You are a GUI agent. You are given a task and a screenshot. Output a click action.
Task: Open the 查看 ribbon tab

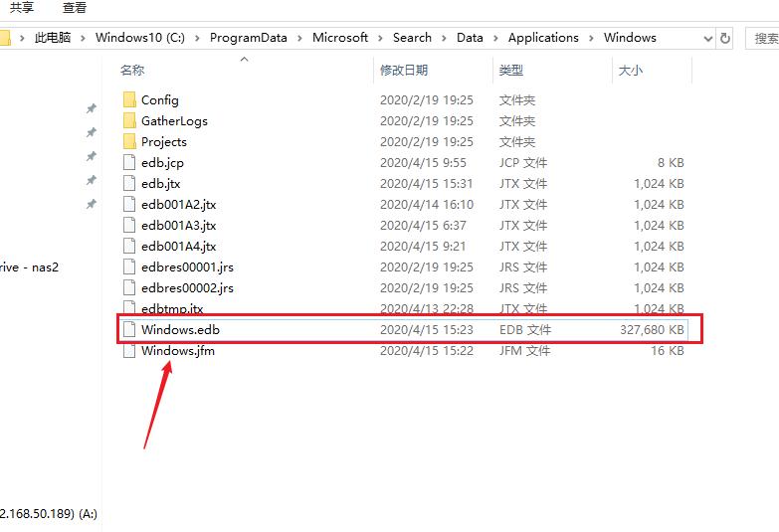pyautogui.click(x=75, y=7)
